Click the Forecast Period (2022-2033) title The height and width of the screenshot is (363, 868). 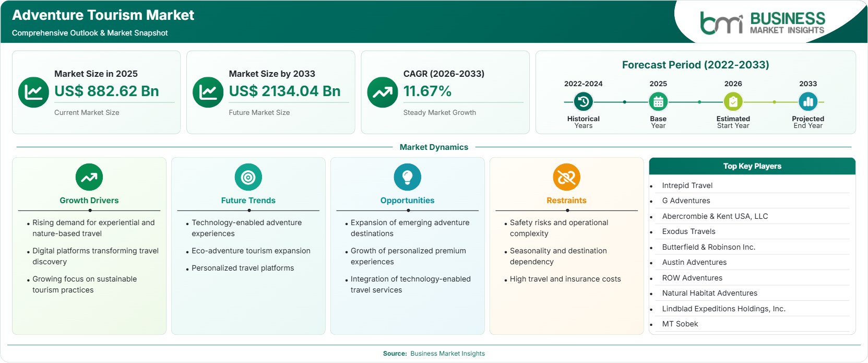[x=695, y=65]
